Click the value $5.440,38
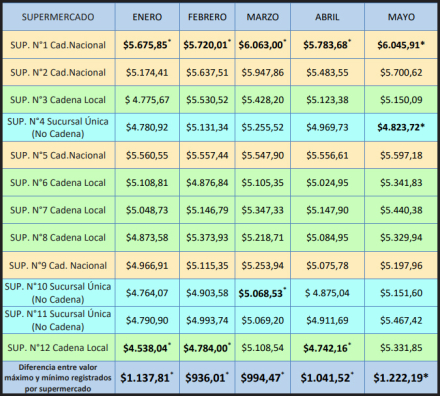This screenshot has height=396, width=440. (x=401, y=210)
